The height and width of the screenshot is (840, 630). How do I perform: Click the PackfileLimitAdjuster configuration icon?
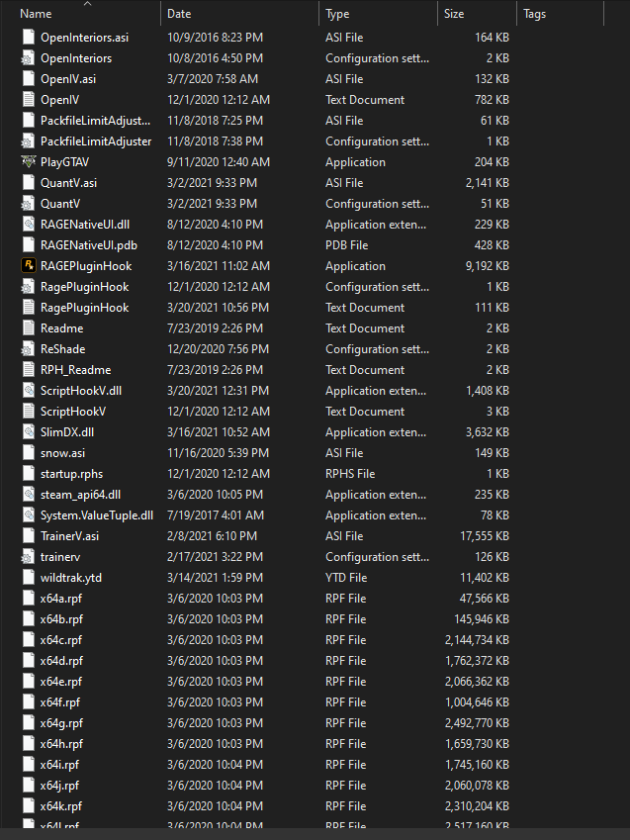[28, 141]
